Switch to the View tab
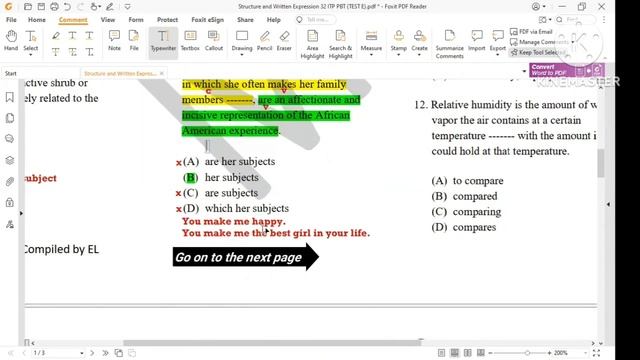 108,20
